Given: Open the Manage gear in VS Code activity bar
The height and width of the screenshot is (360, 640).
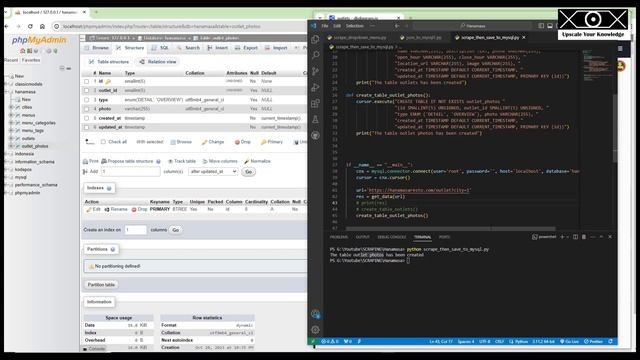Looking at the screenshot, I should pos(315,329).
